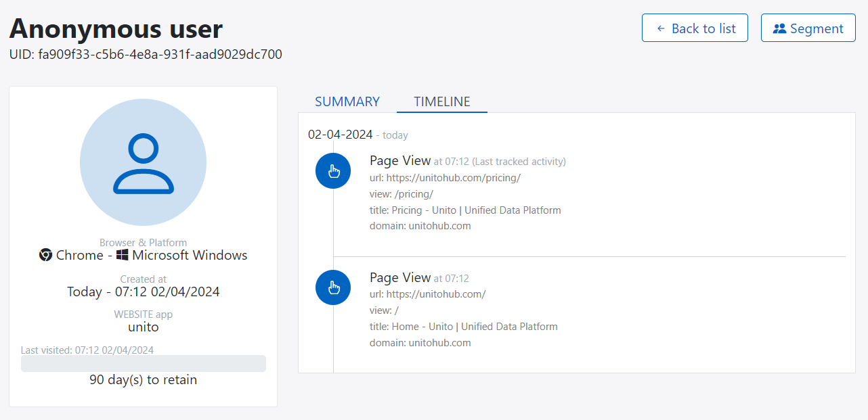Click the 'Pricing - Unito' title line
Image resolution: width=868 pixels, height=420 pixels.
(465, 210)
